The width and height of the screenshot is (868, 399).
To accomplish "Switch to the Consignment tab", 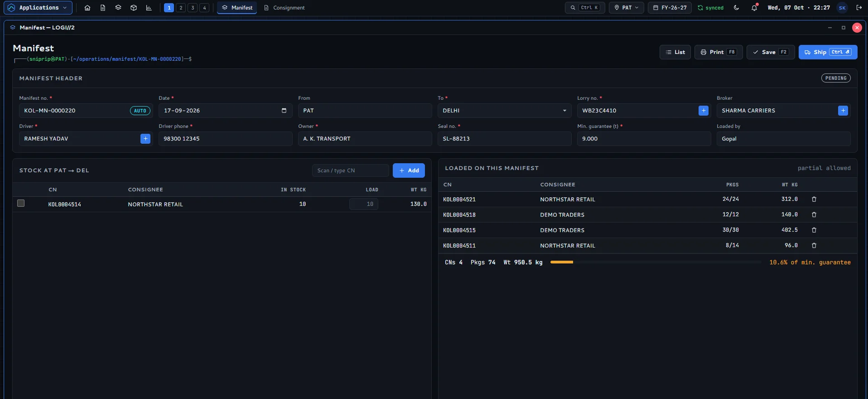I will pyautogui.click(x=285, y=8).
